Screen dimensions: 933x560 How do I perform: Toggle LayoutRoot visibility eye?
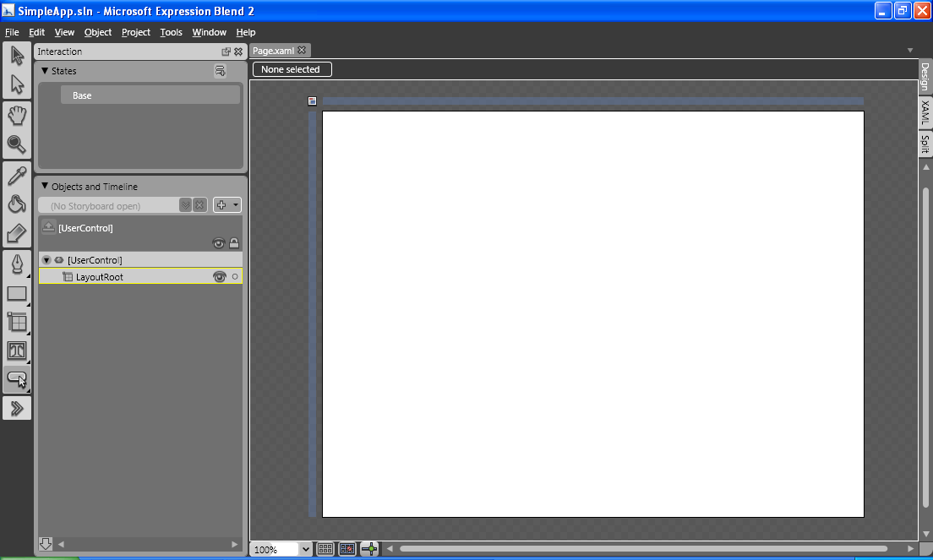pyautogui.click(x=220, y=277)
